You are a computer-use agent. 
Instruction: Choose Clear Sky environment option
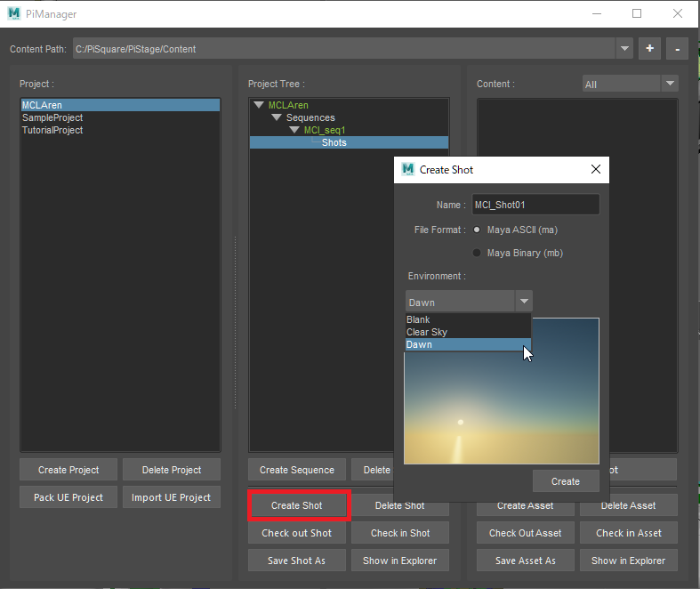pyautogui.click(x=468, y=332)
